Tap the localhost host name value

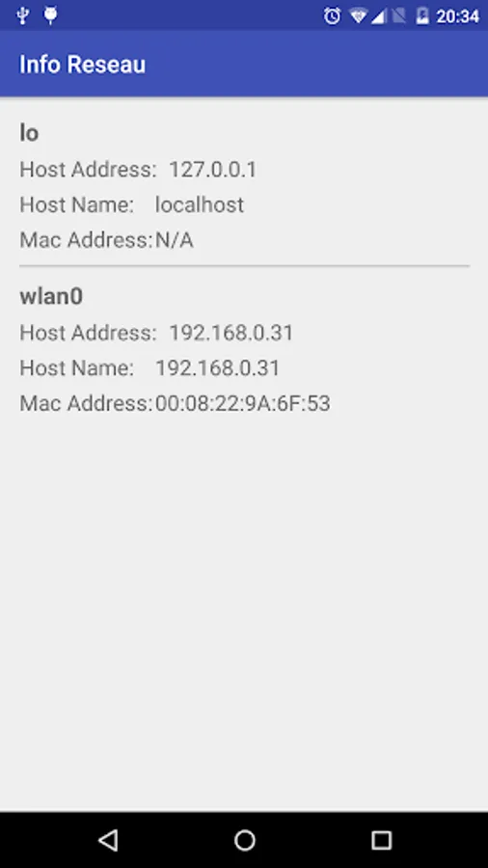coord(200,204)
